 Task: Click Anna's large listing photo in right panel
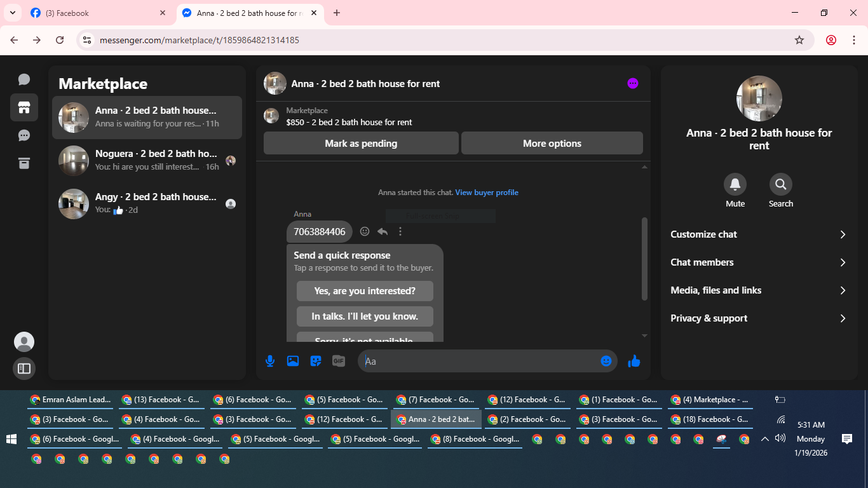[759, 98]
